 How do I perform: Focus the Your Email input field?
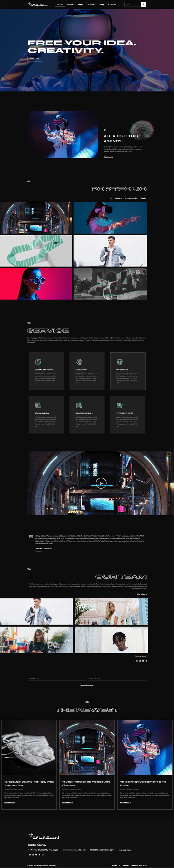click(117, 678)
